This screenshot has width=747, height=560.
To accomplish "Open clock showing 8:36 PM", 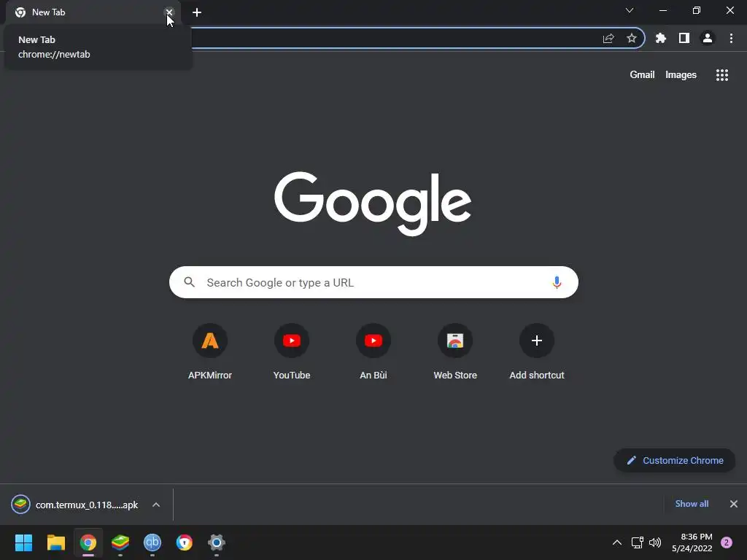I will [692, 542].
